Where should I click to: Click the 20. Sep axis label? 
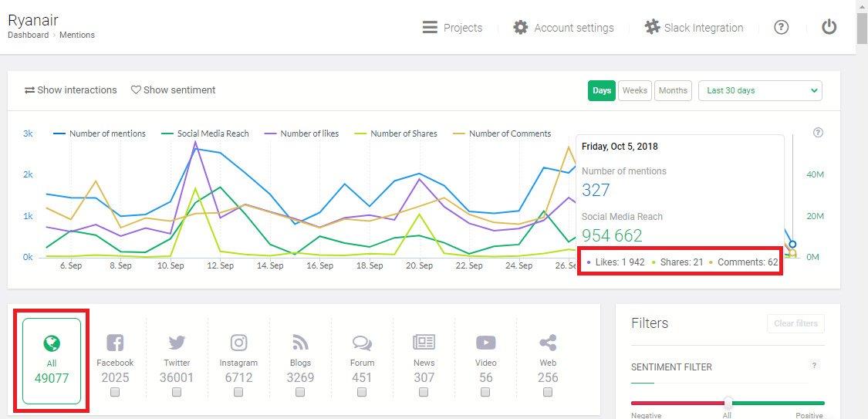point(420,265)
